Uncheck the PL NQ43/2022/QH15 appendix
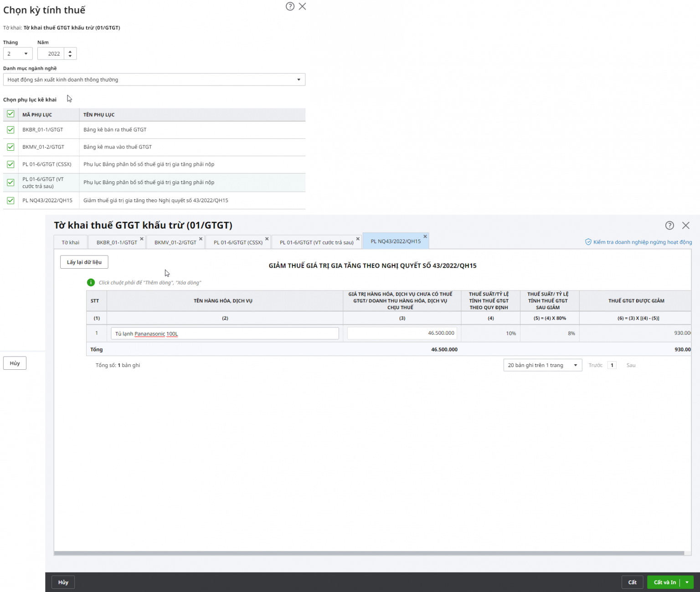 10,200
